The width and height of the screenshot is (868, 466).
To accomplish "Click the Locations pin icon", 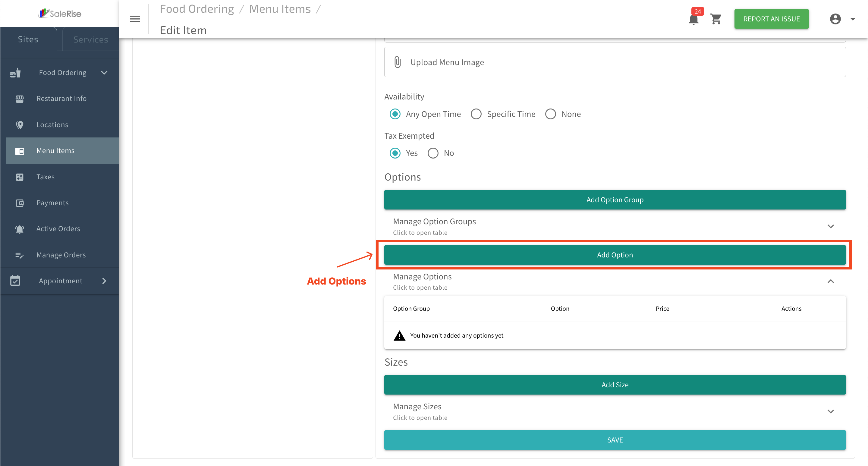I will click(20, 125).
